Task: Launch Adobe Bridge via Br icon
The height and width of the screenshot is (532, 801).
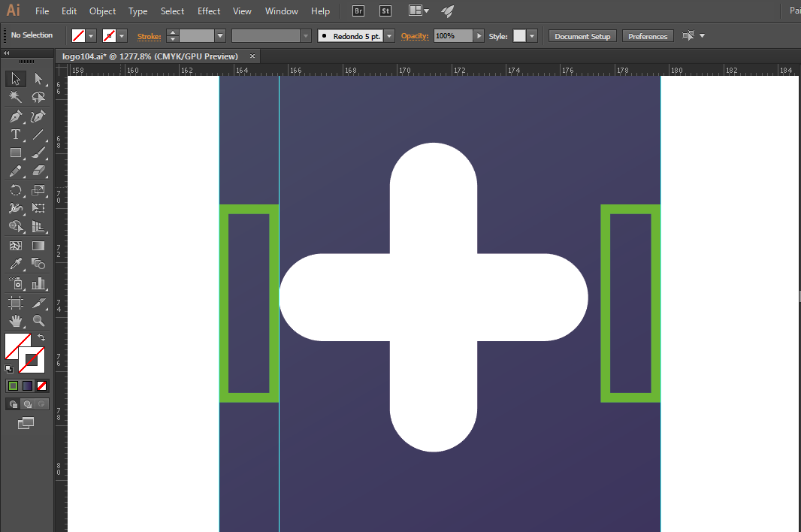Action: (x=358, y=11)
